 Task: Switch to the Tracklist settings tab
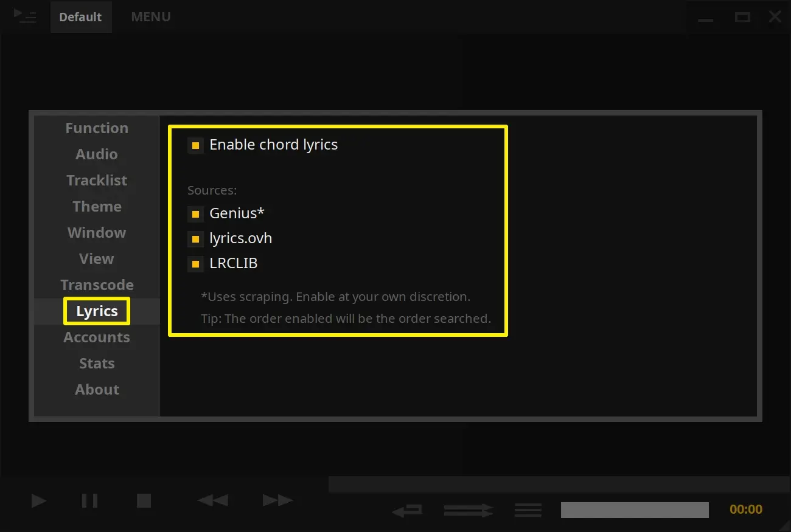[x=97, y=181]
